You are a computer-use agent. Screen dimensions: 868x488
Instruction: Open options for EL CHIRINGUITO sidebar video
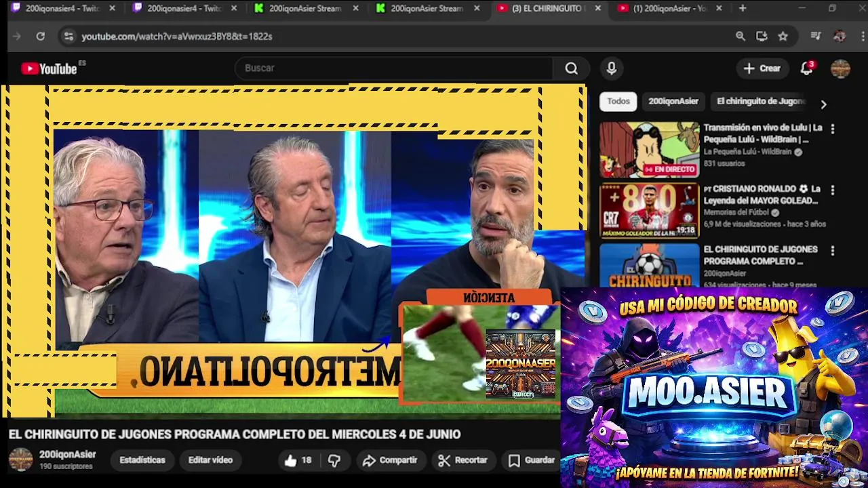tap(833, 251)
